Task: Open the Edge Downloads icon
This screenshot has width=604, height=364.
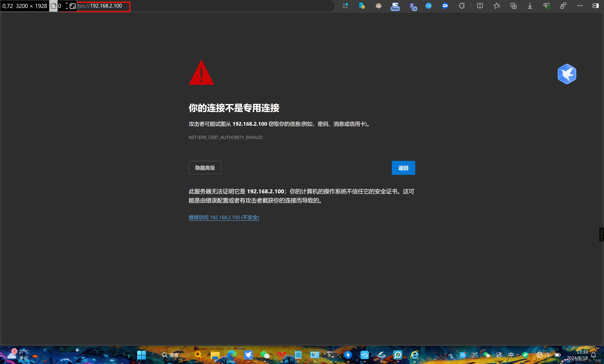Action: click(529, 6)
